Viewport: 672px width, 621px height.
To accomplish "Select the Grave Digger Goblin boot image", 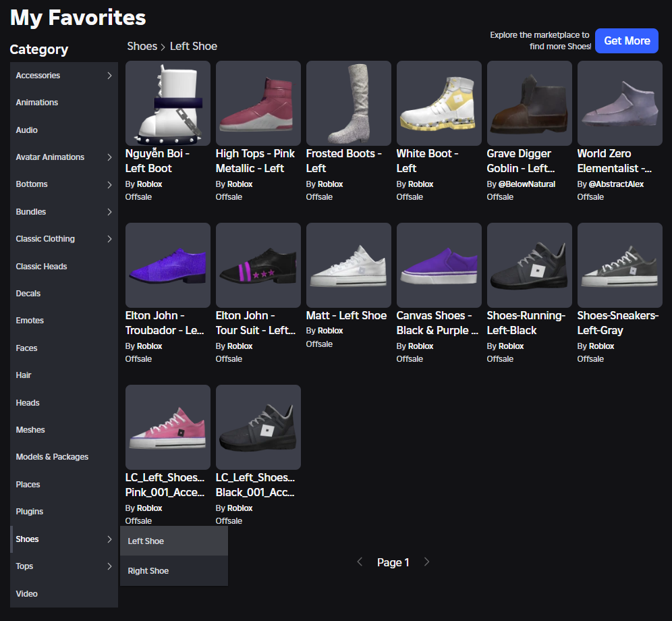I will point(530,103).
